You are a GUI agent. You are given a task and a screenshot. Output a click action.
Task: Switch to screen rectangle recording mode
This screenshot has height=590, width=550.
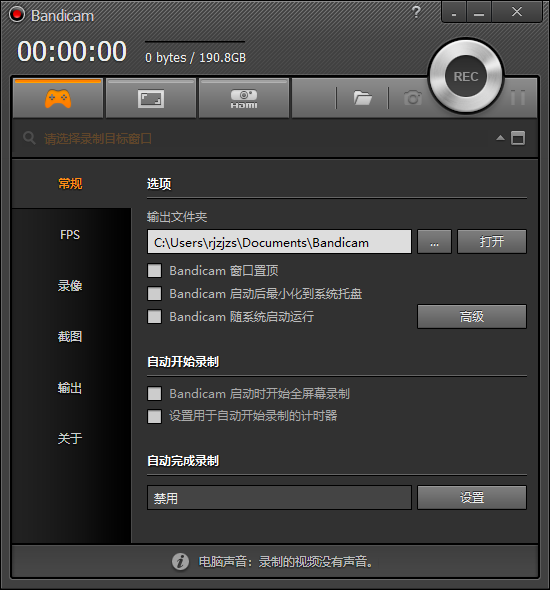point(150,99)
